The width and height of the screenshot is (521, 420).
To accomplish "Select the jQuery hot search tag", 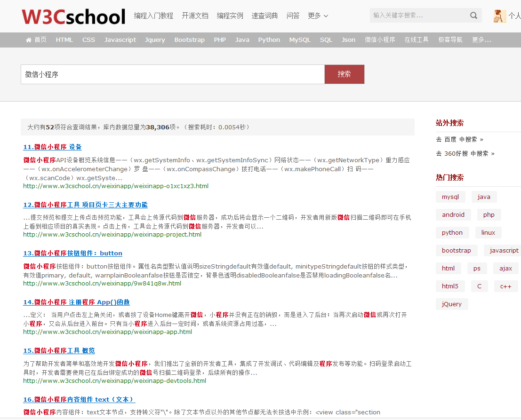I will point(452,304).
